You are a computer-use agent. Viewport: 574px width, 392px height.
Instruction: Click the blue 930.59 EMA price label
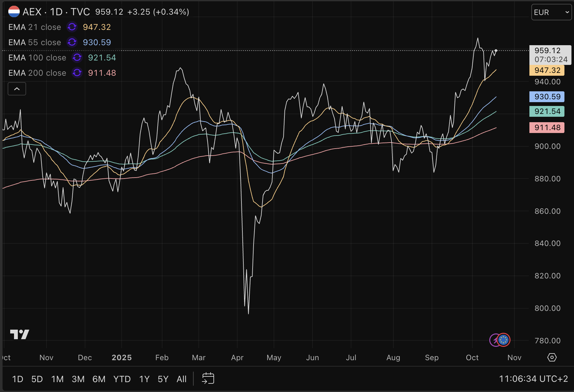coord(547,97)
